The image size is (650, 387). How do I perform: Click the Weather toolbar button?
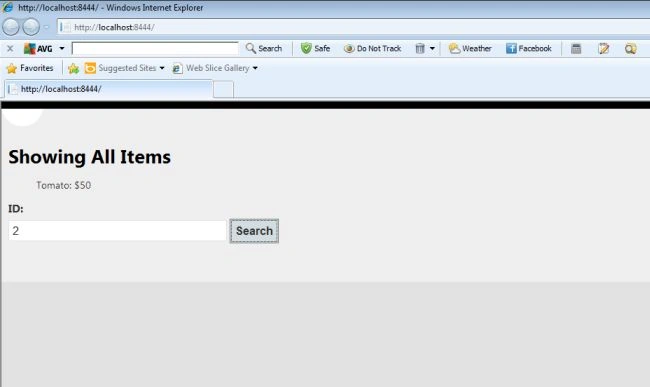click(470, 48)
